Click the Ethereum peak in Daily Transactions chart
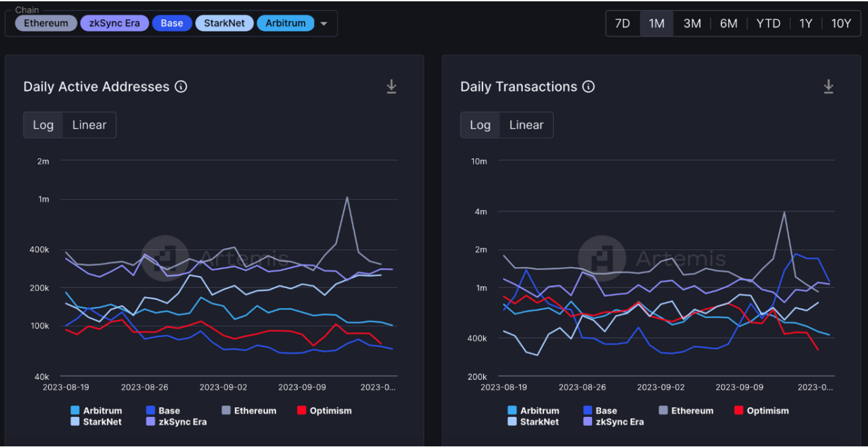This screenshot has height=447, width=868. pyautogui.click(x=784, y=212)
